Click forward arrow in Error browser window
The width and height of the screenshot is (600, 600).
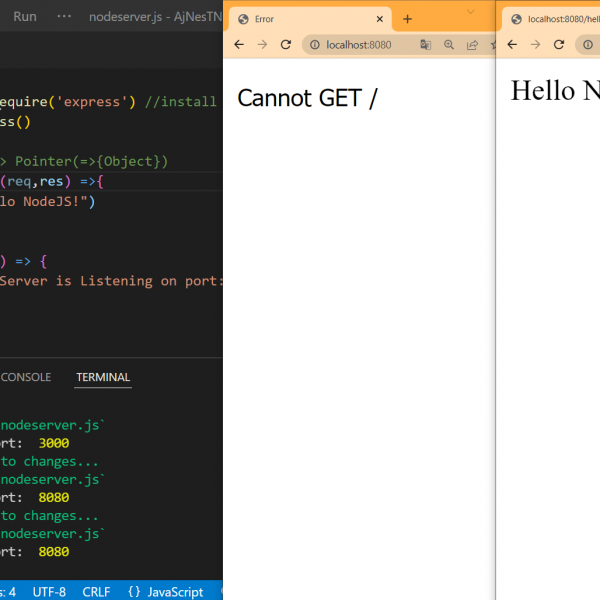(x=262, y=45)
